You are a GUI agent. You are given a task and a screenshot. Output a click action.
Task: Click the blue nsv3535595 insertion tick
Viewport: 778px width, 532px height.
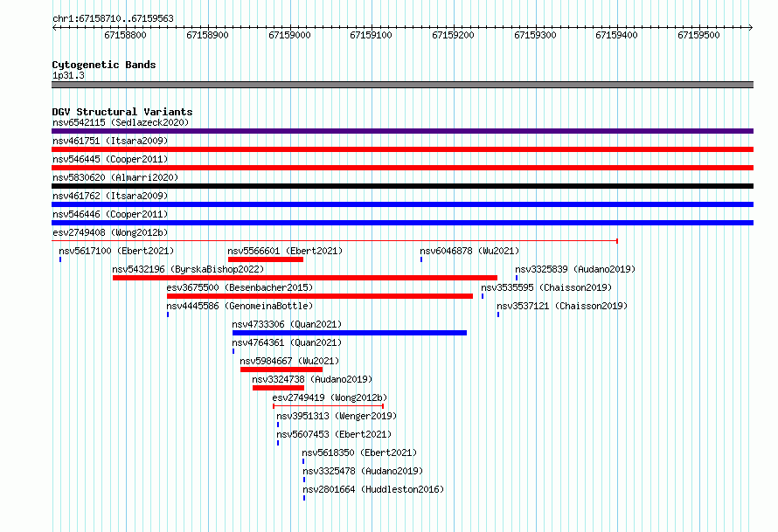483,296
